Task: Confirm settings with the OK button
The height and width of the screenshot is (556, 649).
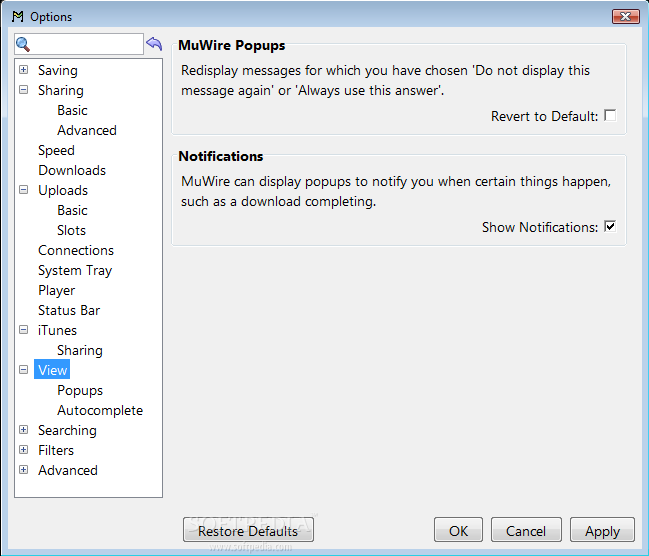Action: point(458,530)
